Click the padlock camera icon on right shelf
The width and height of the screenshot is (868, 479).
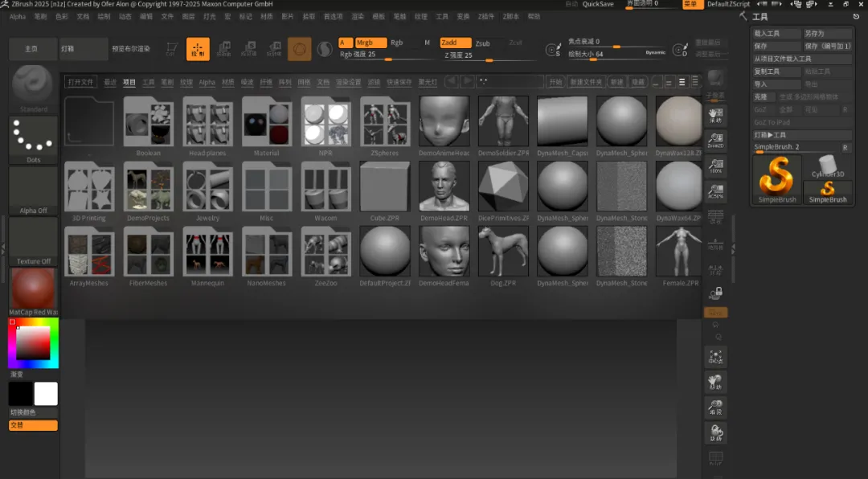click(x=715, y=293)
